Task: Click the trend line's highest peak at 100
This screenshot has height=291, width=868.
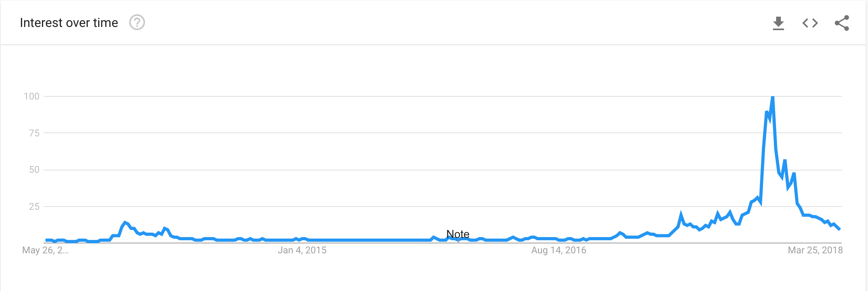Action: click(773, 98)
